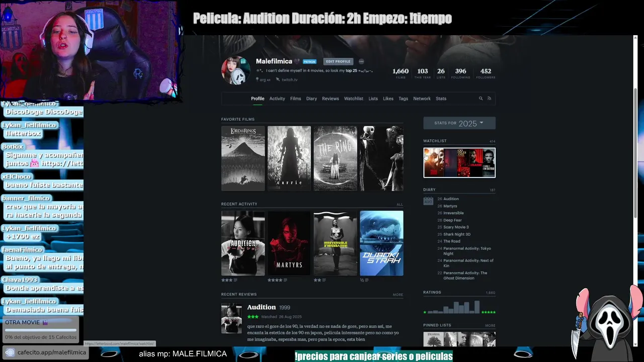
Task: Open the Carrie favorite film poster
Action: pyautogui.click(x=289, y=158)
